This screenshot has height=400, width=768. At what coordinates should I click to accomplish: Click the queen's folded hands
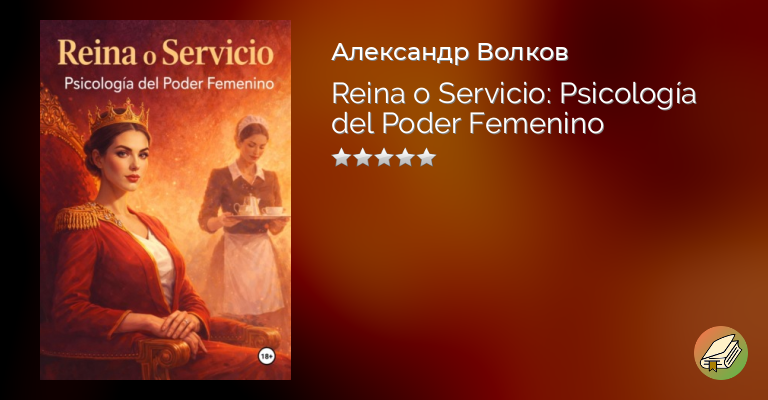(x=183, y=327)
